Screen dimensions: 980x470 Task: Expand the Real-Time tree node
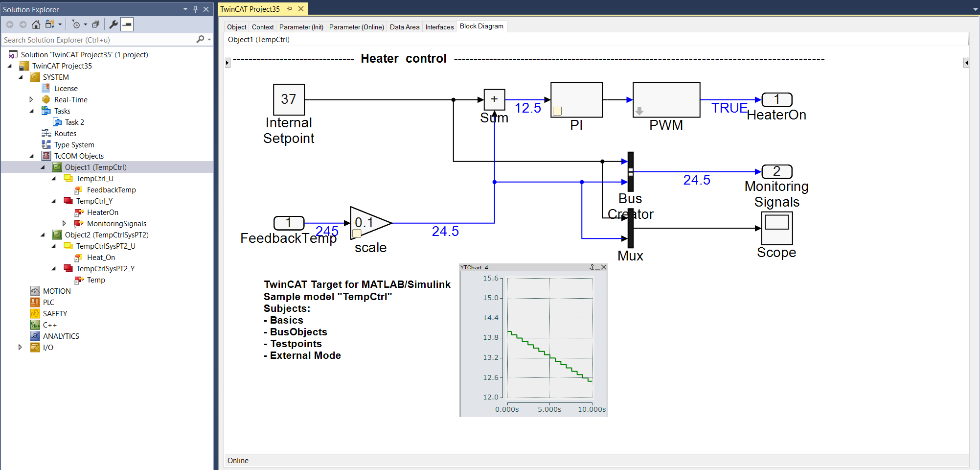click(31, 99)
